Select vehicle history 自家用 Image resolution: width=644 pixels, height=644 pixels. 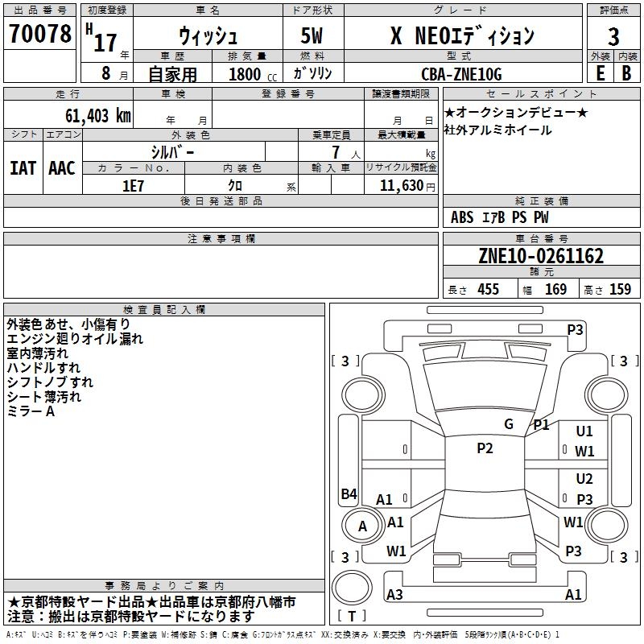tap(172, 74)
